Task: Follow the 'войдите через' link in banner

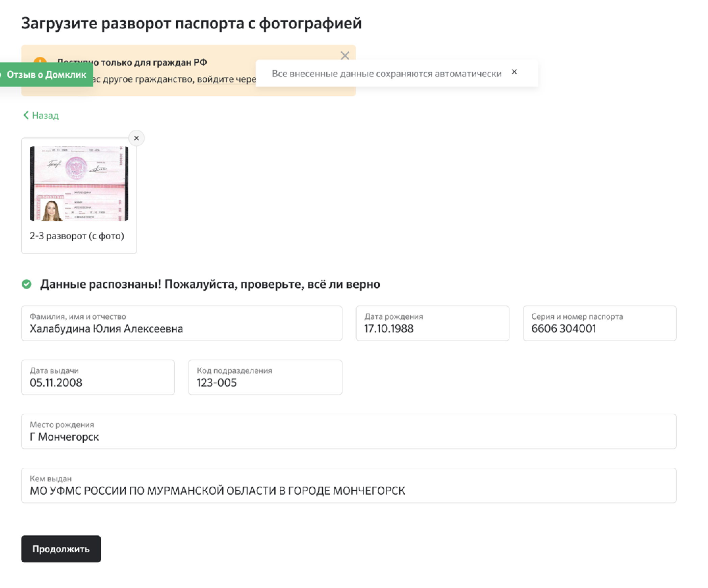Action: pos(226,79)
